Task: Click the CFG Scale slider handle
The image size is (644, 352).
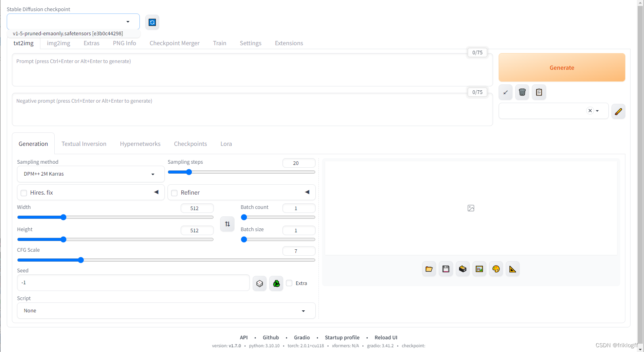Action: click(81, 260)
